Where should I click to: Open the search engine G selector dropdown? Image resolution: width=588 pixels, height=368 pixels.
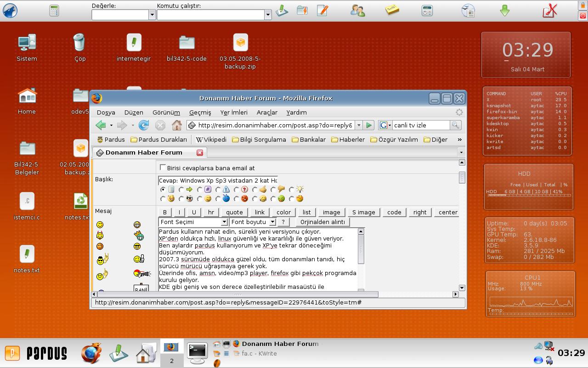(385, 125)
